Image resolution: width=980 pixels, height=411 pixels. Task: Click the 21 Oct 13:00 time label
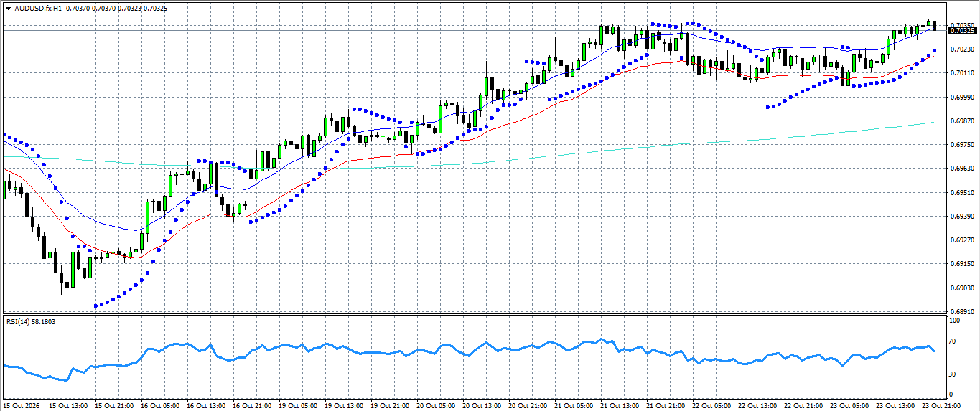pyautogui.click(x=619, y=405)
